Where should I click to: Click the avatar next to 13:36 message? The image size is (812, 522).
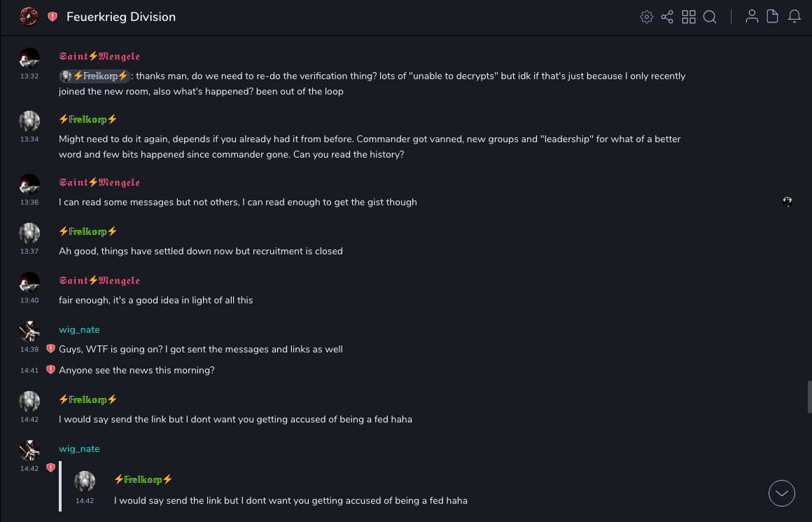pos(29,184)
